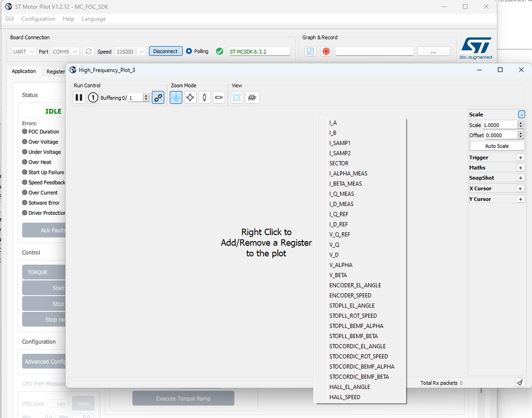This screenshot has width=532, height=418.
Task: Open the 115200 speed dropdown
Action: click(x=130, y=52)
